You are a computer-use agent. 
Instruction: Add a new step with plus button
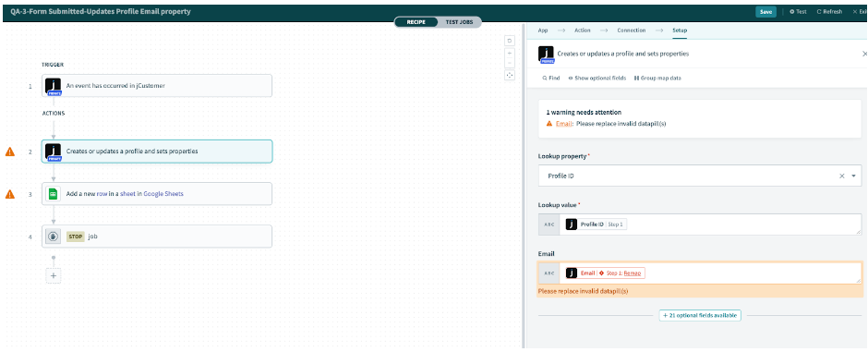click(x=54, y=275)
